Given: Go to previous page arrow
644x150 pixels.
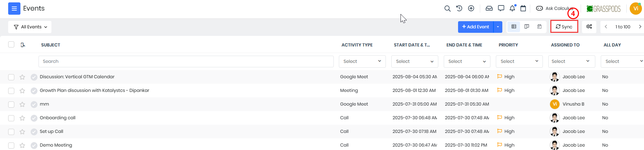Looking at the screenshot, I should pyautogui.click(x=606, y=27).
